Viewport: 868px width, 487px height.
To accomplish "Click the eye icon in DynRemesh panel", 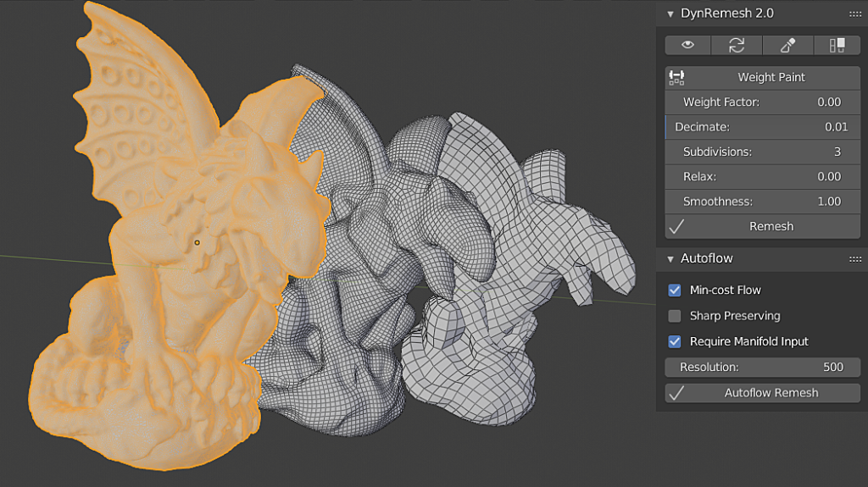I will [x=688, y=45].
